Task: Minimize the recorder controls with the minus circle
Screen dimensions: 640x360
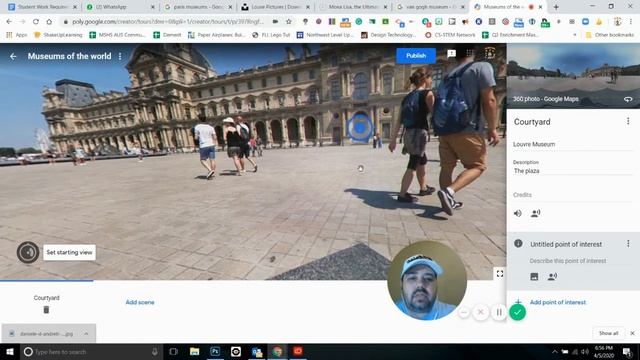Action: tap(464, 313)
